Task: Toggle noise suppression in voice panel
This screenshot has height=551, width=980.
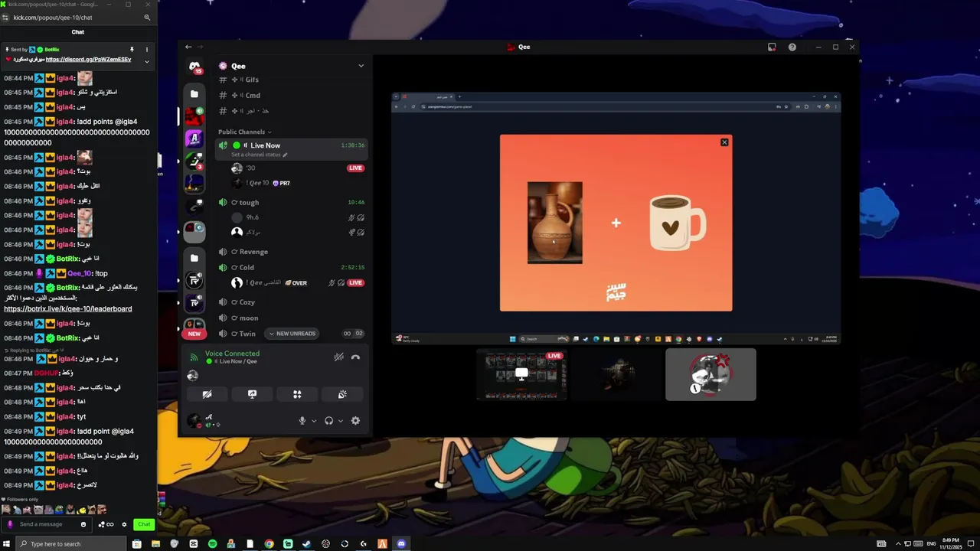Action: coord(338,357)
